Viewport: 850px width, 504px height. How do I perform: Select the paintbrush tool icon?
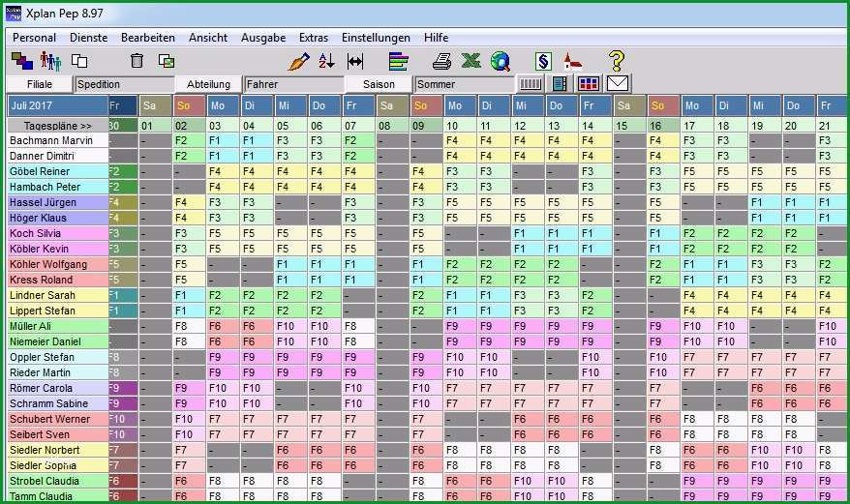[299, 61]
